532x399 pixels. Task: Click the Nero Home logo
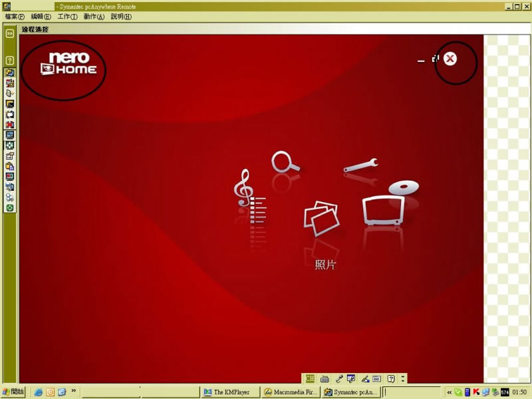[x=68, y=63]
